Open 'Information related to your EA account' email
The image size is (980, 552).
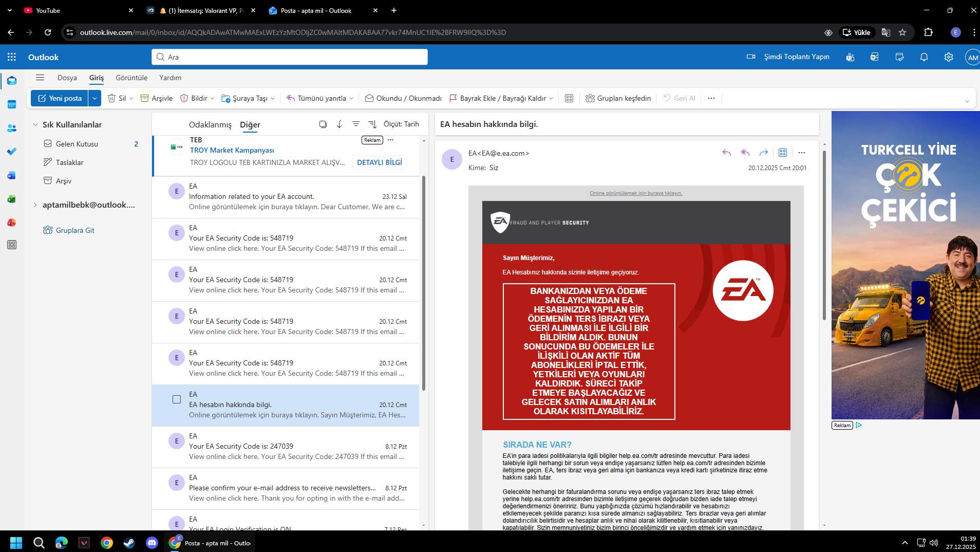[x=286, y=197]
